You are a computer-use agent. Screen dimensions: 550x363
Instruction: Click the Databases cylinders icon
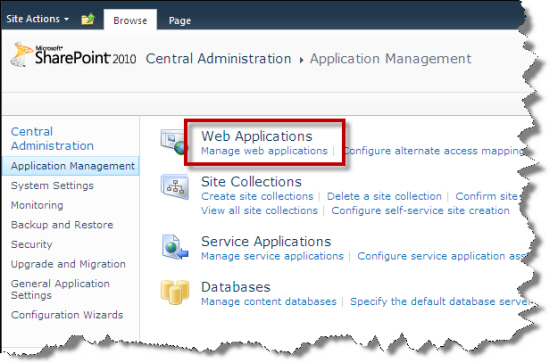pyautogui.click(x=175, y=292)
